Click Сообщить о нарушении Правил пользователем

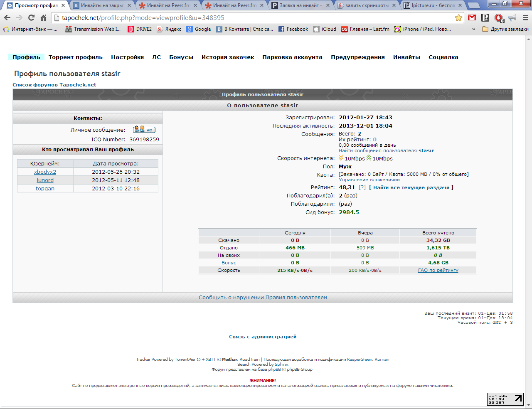(x=263, y=297)
